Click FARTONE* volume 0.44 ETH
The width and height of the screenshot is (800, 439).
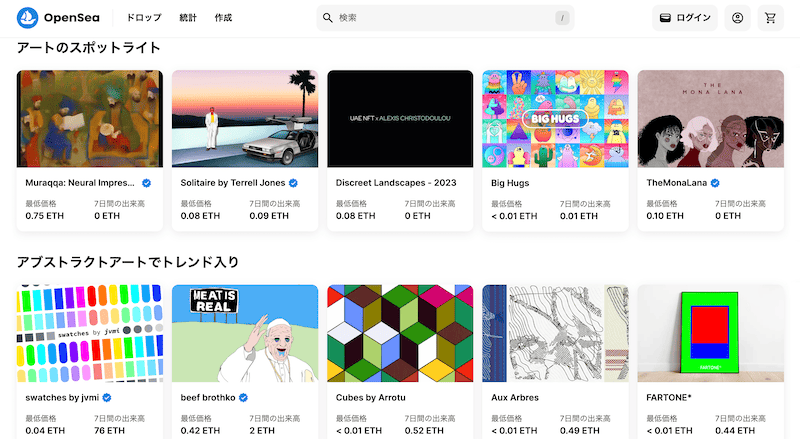[735, 431]
